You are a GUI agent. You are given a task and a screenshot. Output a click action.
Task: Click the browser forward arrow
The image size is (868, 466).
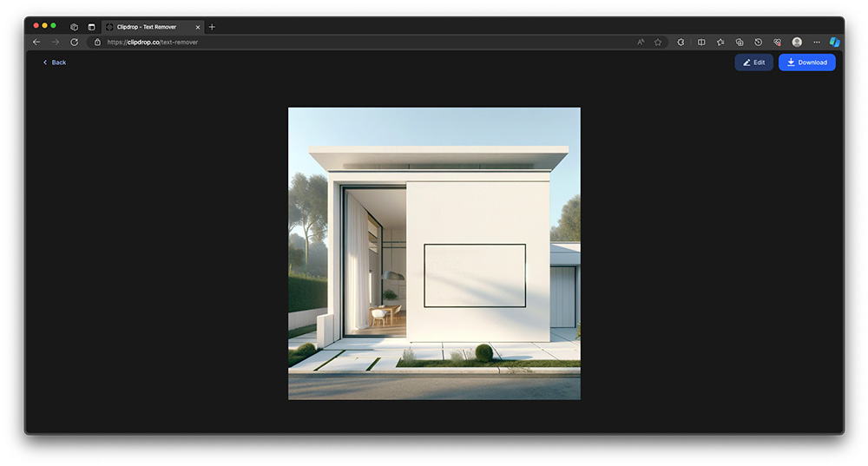click(x=56, y=42)
